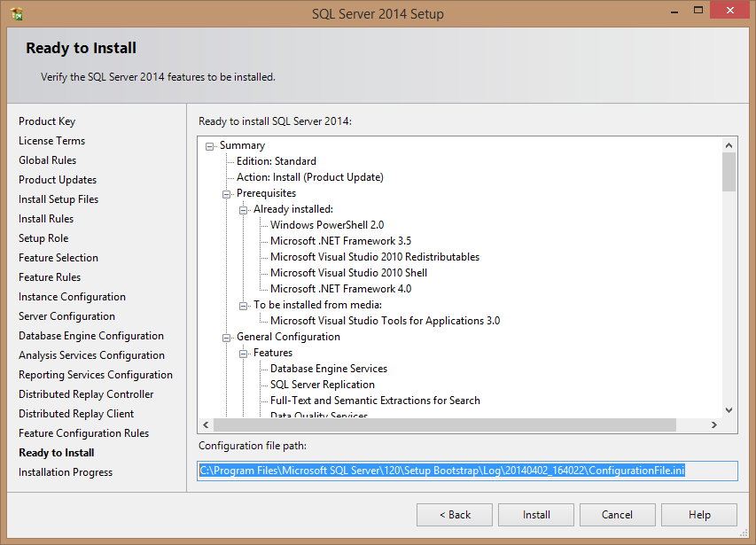756x545 pixels.
Task: Collapse the General Configuration node
Action: [227, 338]
